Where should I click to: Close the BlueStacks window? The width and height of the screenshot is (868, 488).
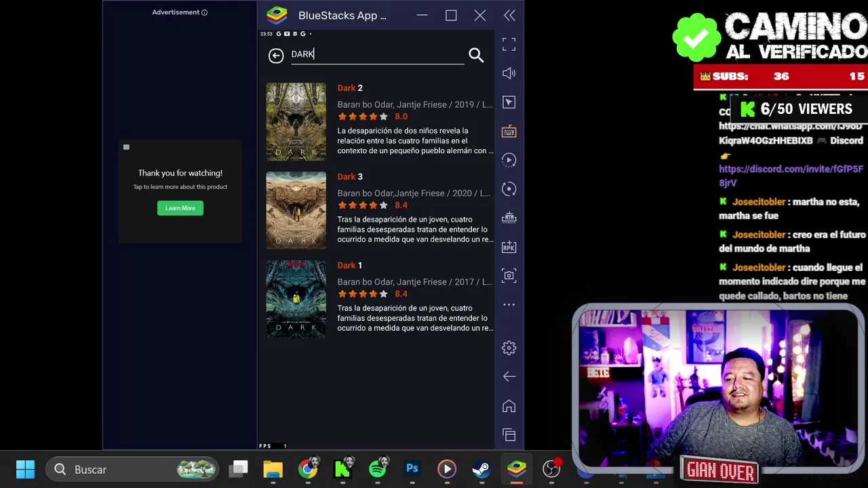pos(480,16)
